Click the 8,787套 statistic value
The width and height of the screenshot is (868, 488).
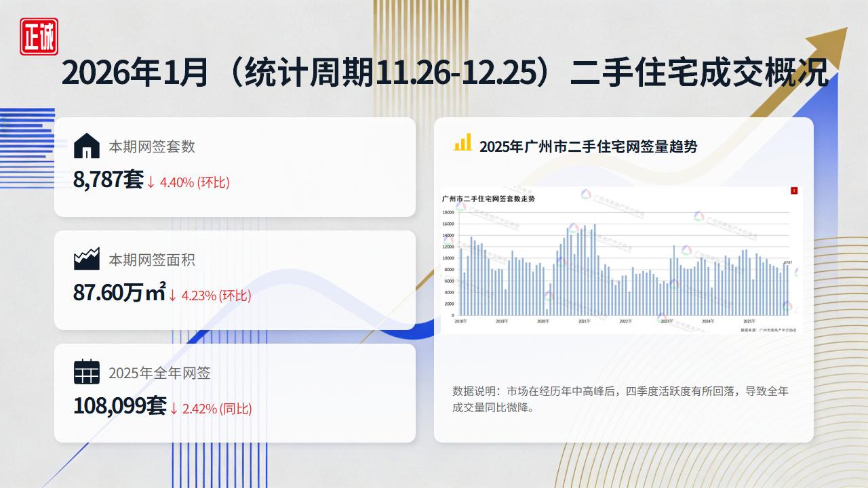coord(107,180)
